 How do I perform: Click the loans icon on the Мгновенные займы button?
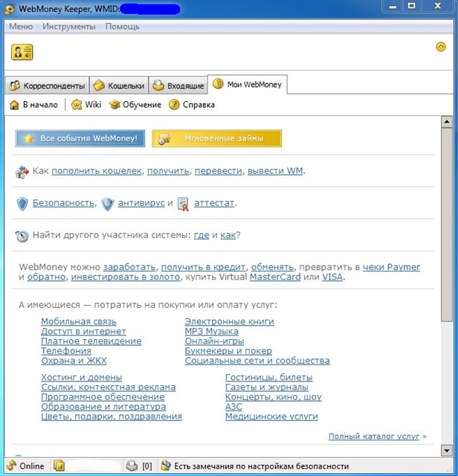pyautogui.click(x=164, y=139)
